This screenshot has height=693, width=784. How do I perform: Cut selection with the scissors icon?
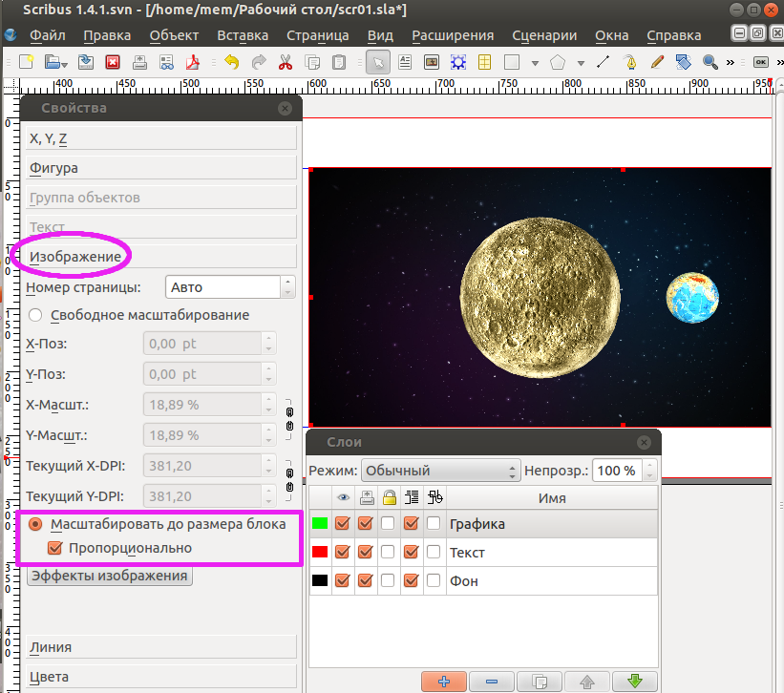click(286, 62)
